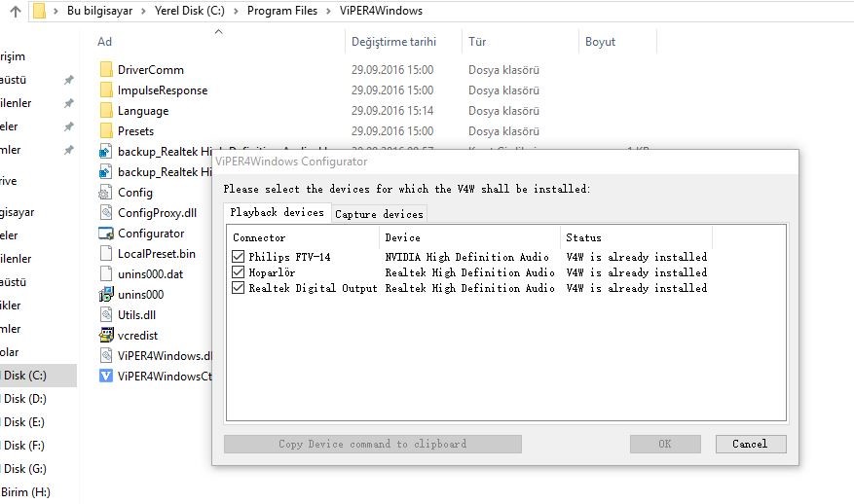Expand the Bu bilgisayar breadcrumb arrow
Viewport: 854px width, 504px height.
142,12
